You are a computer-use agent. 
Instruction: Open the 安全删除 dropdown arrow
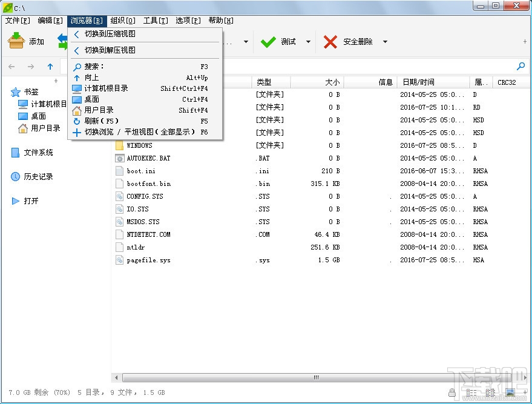[385, 42]
